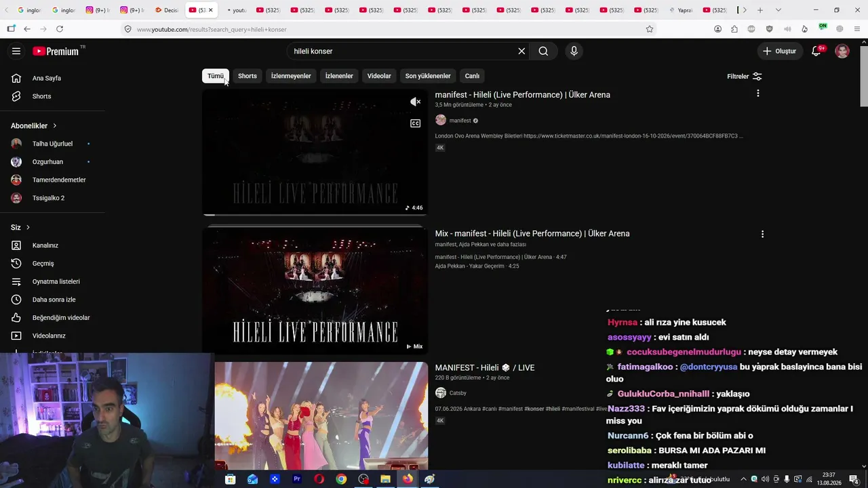
Task: Play the Catsby concert video thumbnail
Action: tap(321, 415)
